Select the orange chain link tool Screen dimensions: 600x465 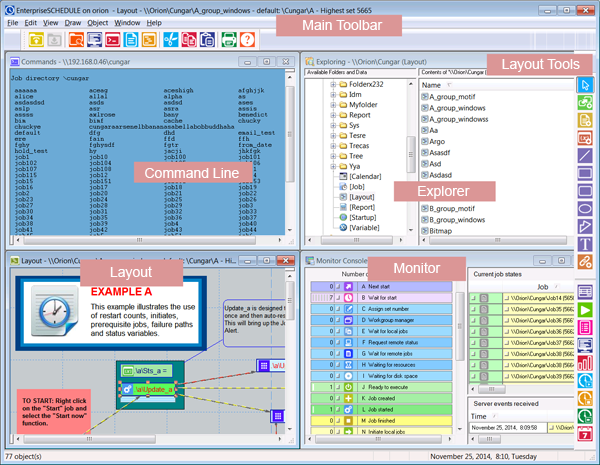point(585,262)
